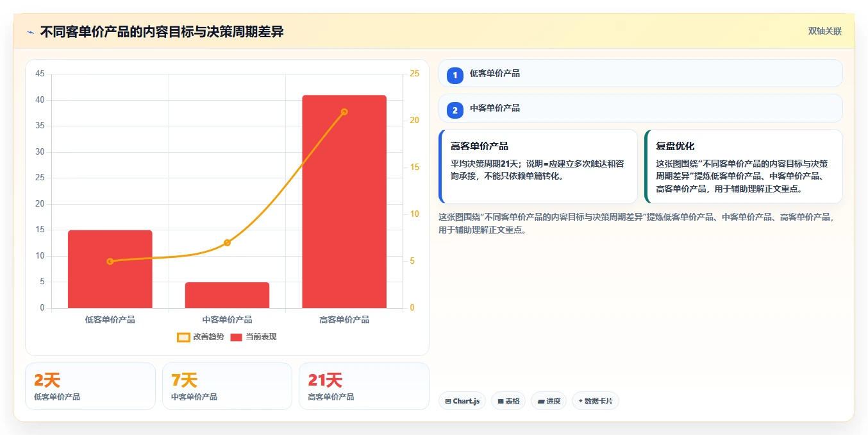868x435 pixels.
Task: Open the 复盘优化 card
Action: click(744, 166)
